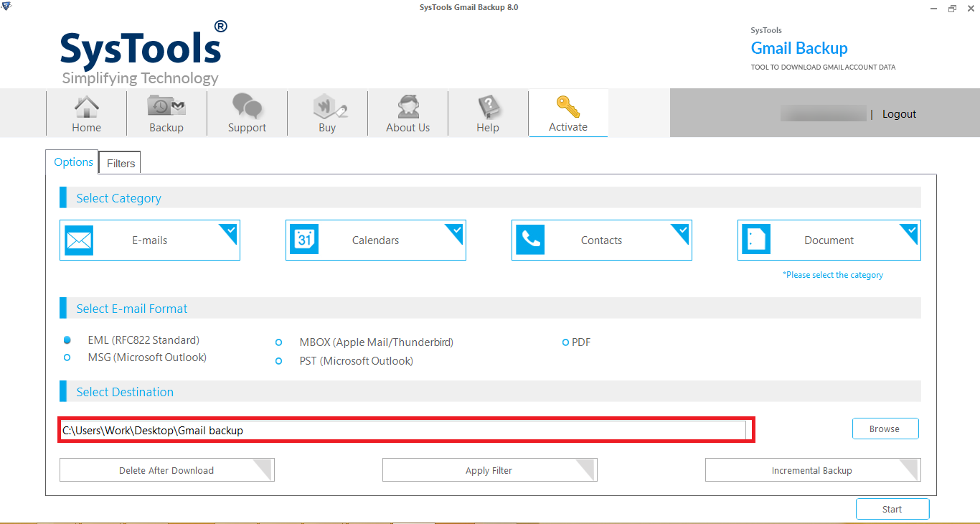This screenshot has height=524, width=980.
Task: Click the Help toolbar label
Action: coord(488,128)
